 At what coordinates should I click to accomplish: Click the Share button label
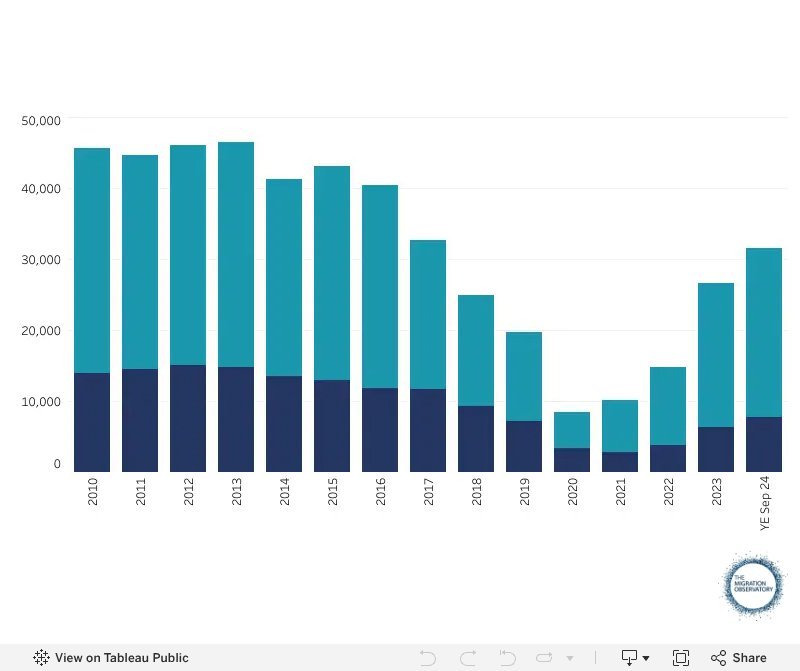point(749,658)
